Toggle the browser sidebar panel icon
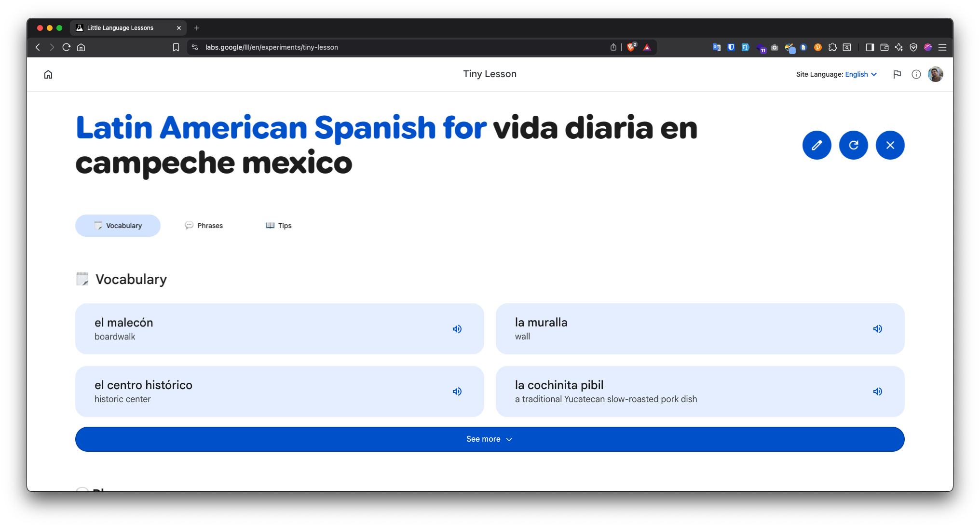This screenshot has width=980, height=527. point(870,47)
